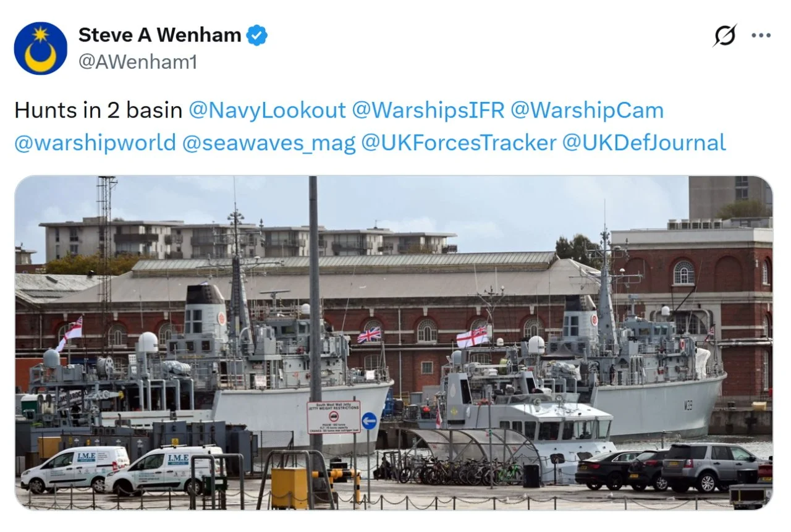Screen dimensions: 791x532
Task: Open the @WarshipsIFR mention
Action: tap(428, 111)
